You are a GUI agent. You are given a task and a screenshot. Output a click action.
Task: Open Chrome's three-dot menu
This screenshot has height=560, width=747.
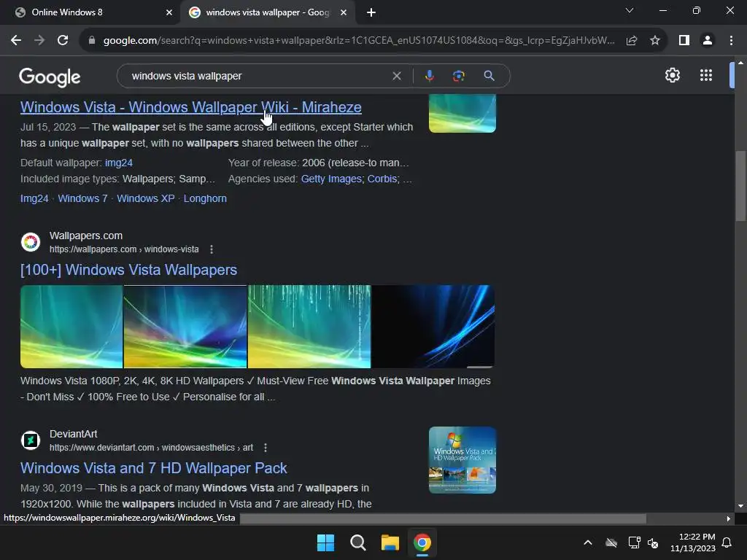[x=731, y=41]
